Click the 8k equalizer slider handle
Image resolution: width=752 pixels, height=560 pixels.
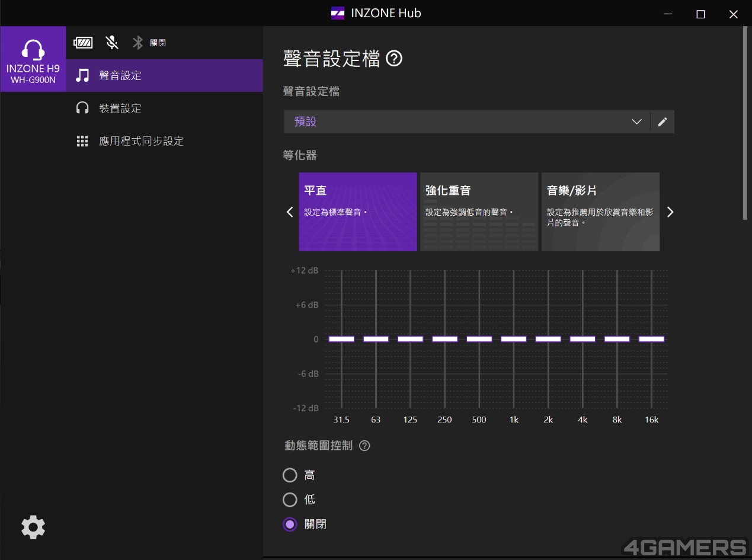coord(617,339)
